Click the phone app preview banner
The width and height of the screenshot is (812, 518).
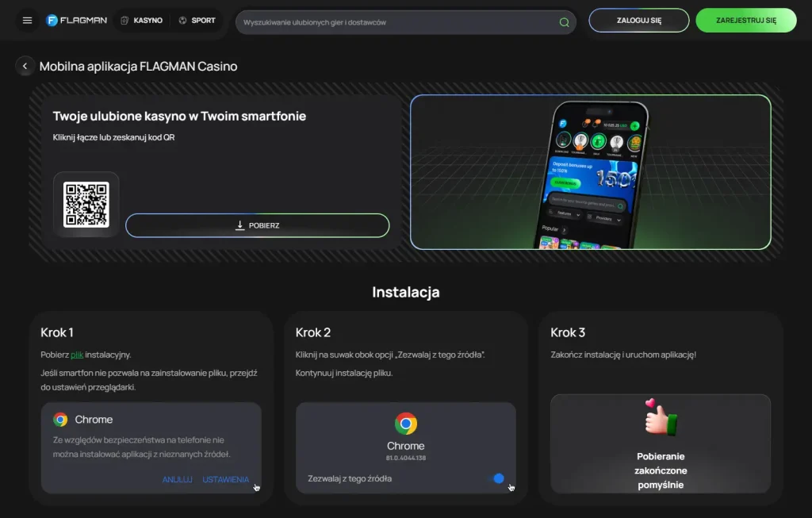590,172
